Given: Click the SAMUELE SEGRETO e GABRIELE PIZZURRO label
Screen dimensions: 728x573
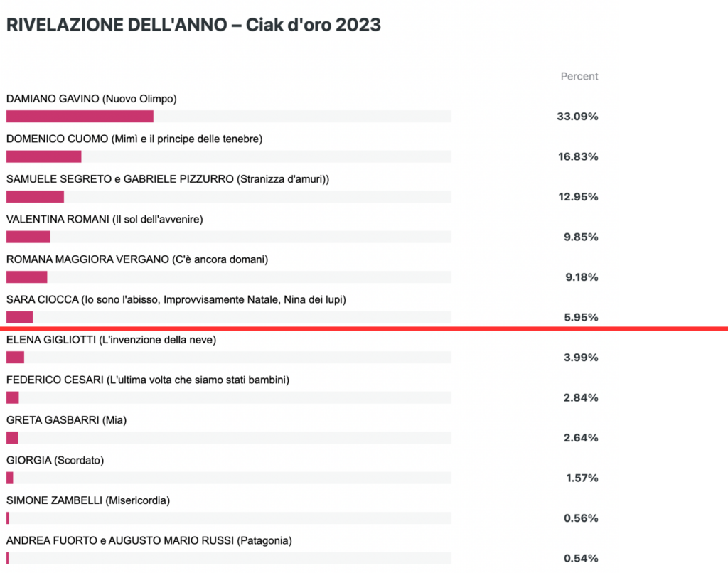Looking at the screenshot, I should coord(168,179).
